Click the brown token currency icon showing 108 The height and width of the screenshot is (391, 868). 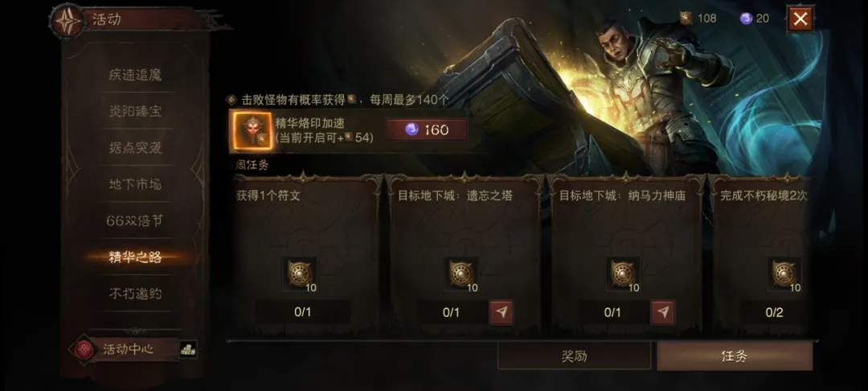coord(686,19)
